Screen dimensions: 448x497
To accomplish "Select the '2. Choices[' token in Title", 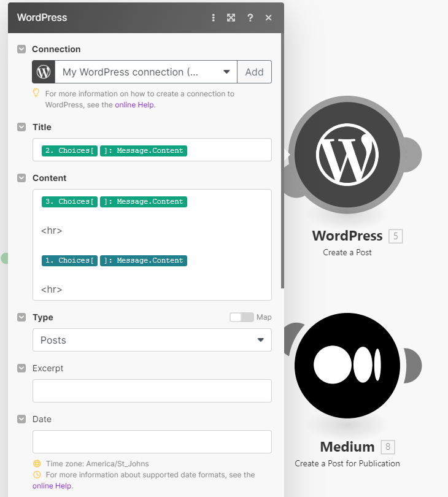I will click(69, 151).
